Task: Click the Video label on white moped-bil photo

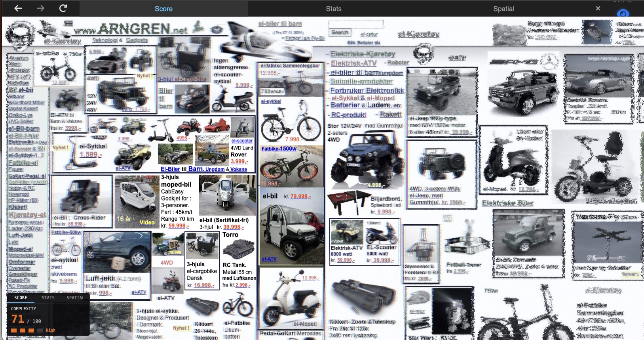Action: (x=147, y=223)
